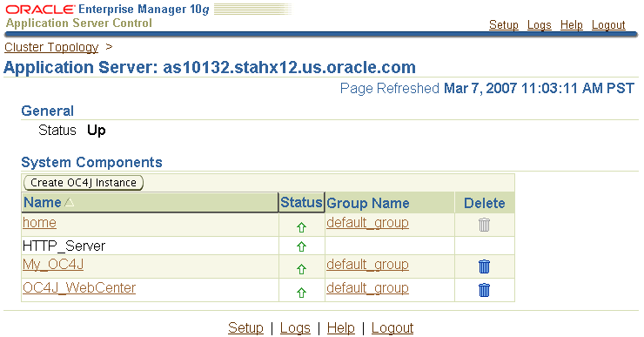Click the status arrow for HTTP_Server
Screen dimensions: 644x337
pyautogui.click(x=301, y=246)
